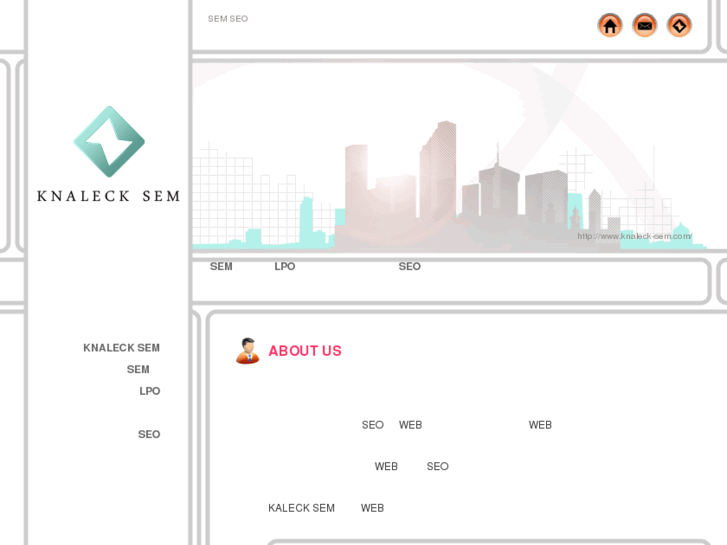Click the knaleck-sem.com URL on the banner
This screenshot has height=545, width=727.
coord(634,236)
